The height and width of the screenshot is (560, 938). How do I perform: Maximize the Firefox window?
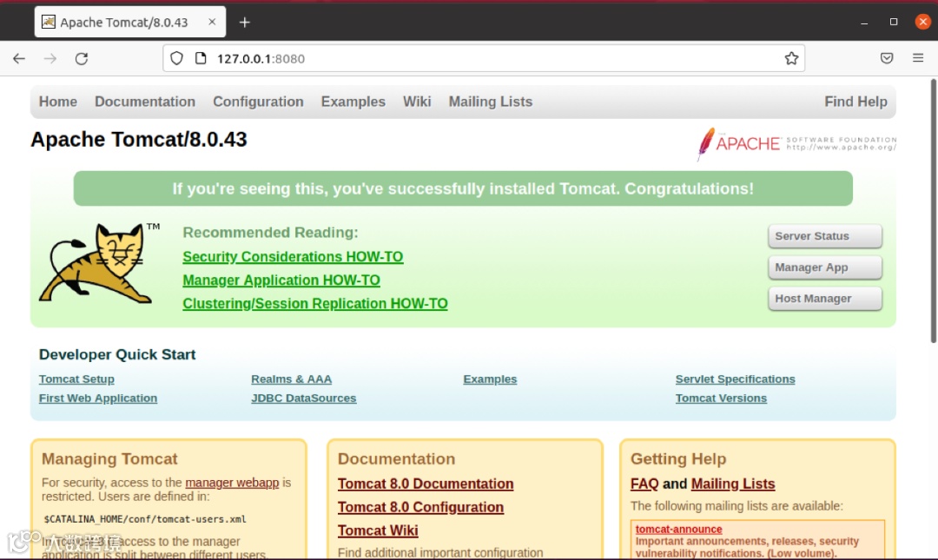click(894, 22)
